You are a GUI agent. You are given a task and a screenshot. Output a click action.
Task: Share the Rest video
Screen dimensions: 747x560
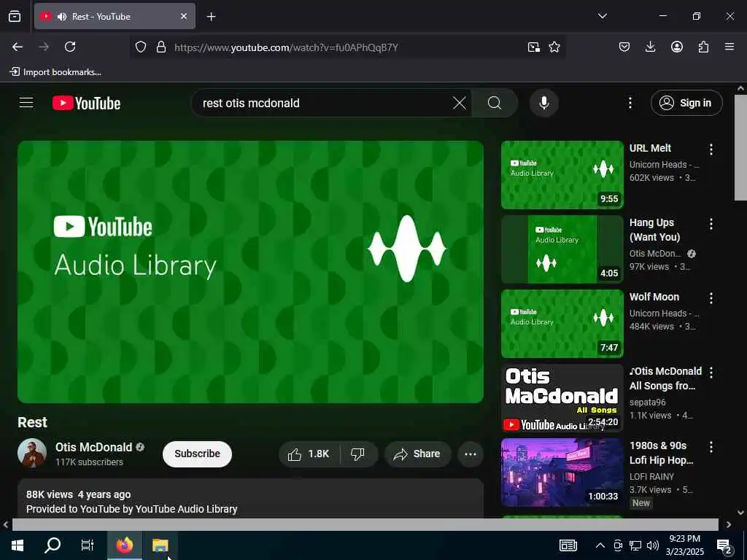(x=417, y=454)
